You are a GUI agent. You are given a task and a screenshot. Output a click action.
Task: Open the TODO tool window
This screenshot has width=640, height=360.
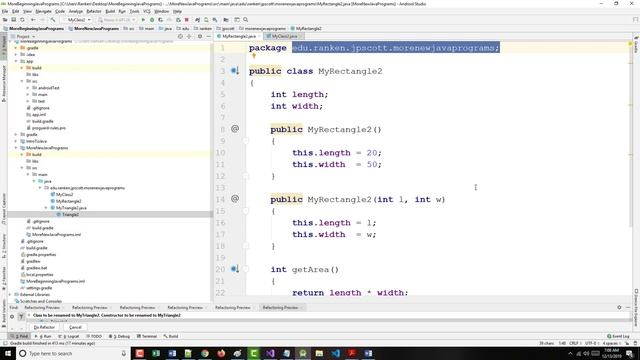(94, 336)
